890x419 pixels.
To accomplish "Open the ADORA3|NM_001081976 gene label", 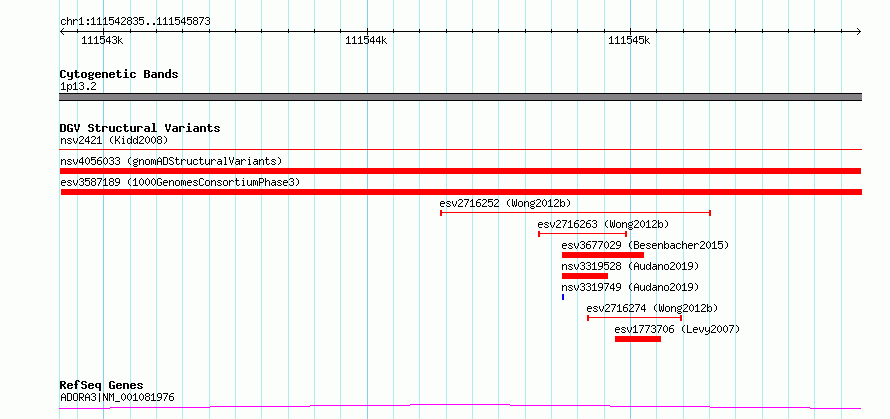I will click(117, 397).
